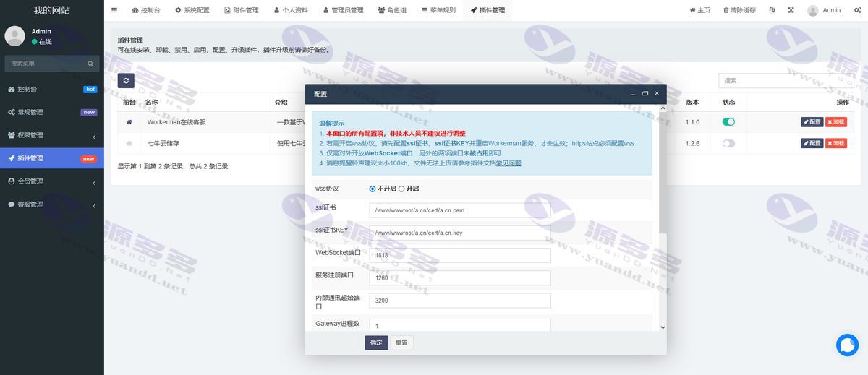The height and width of the screenshot is (375, 868).
Task: Click 配置 for the Workerman plugin
Action: pos(812,122)
